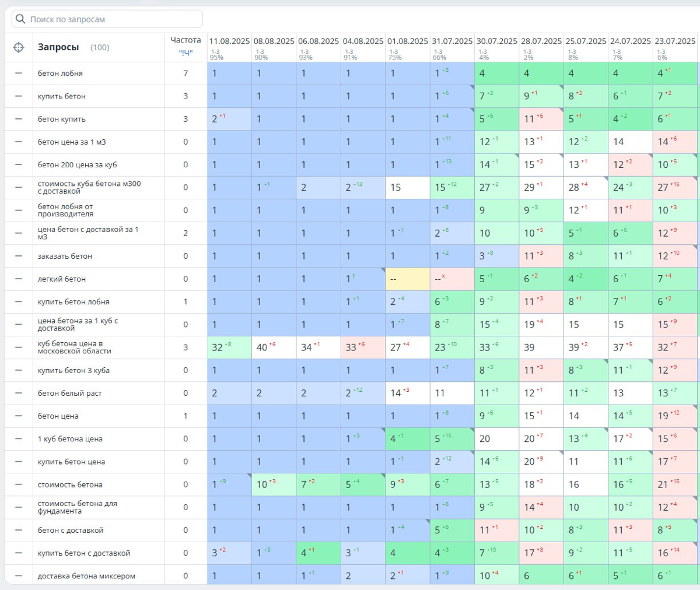Viewport: 700px width, 590px height.
Task: Open the 30.07.2025 date column header
Action: click(x=496, y=41)
